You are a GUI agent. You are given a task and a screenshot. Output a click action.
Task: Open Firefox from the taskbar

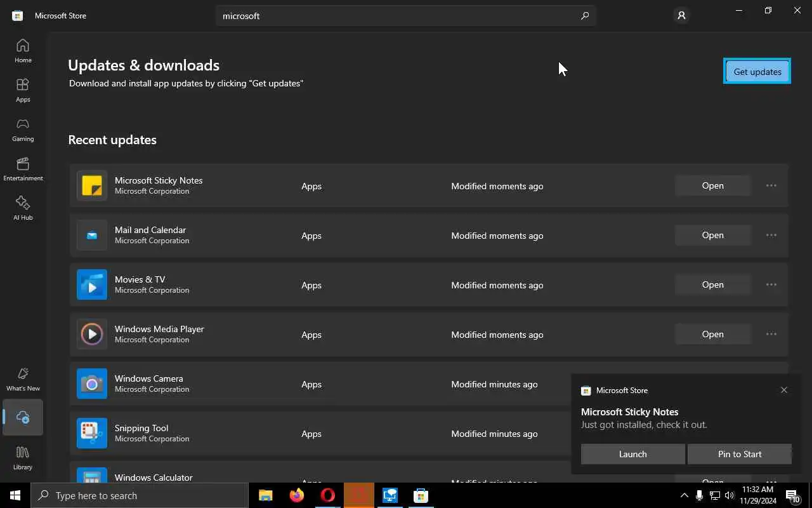pos(296,495)
